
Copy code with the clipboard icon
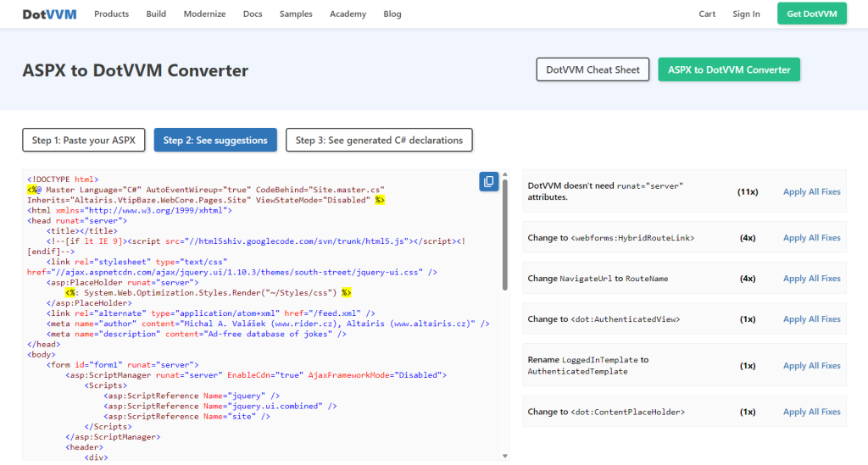[489, 181]
